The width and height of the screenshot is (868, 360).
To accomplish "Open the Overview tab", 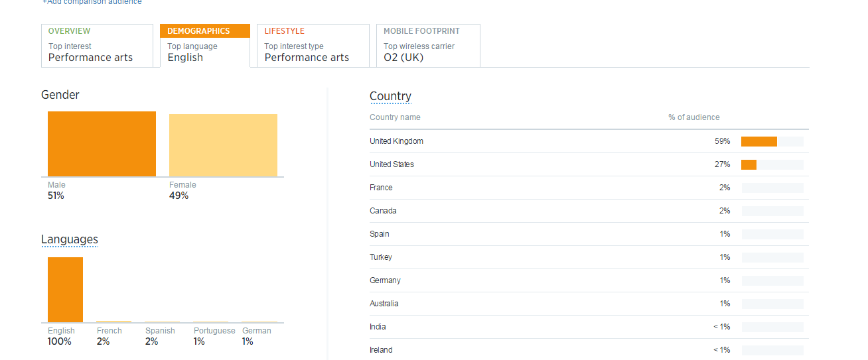I will 97,45.
